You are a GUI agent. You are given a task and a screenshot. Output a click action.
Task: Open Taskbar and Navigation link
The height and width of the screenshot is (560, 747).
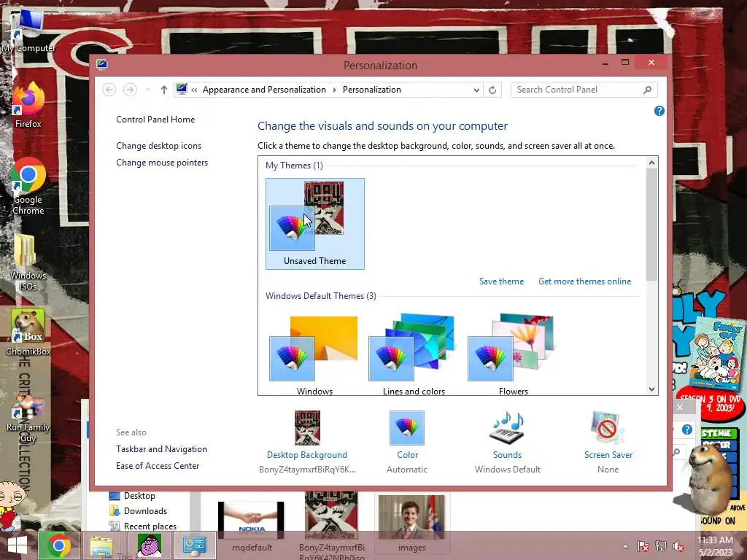[x=161, y=449]
